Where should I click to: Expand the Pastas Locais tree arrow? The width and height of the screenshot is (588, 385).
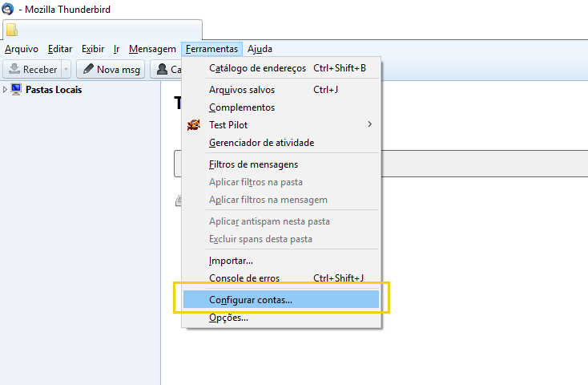[x=5, y=89]
